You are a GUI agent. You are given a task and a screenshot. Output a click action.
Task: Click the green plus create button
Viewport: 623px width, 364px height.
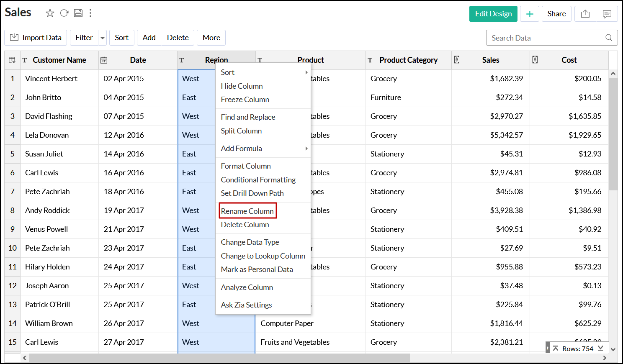(529, 14)
